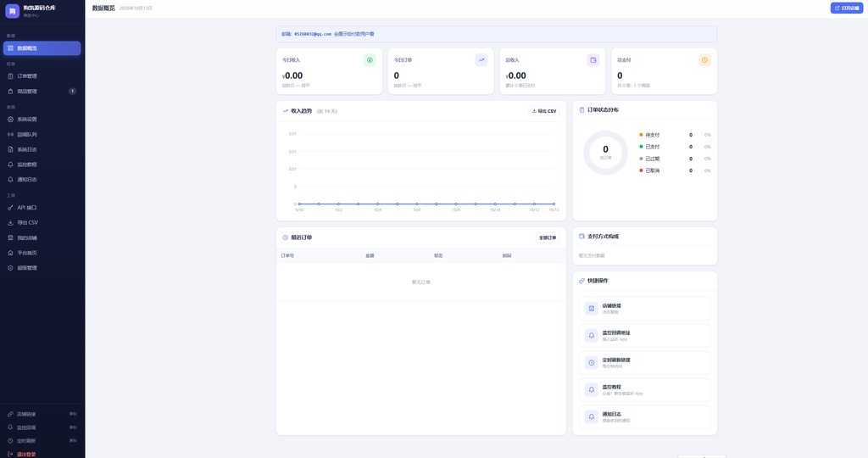
Task: Open 订单管理 in the sidebar
Action: (x=42, y=75)
